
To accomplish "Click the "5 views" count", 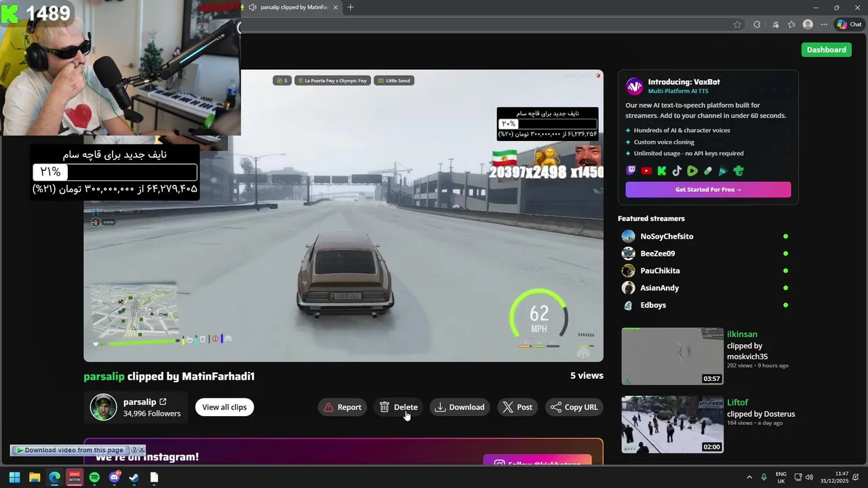I will click(587, 375).
